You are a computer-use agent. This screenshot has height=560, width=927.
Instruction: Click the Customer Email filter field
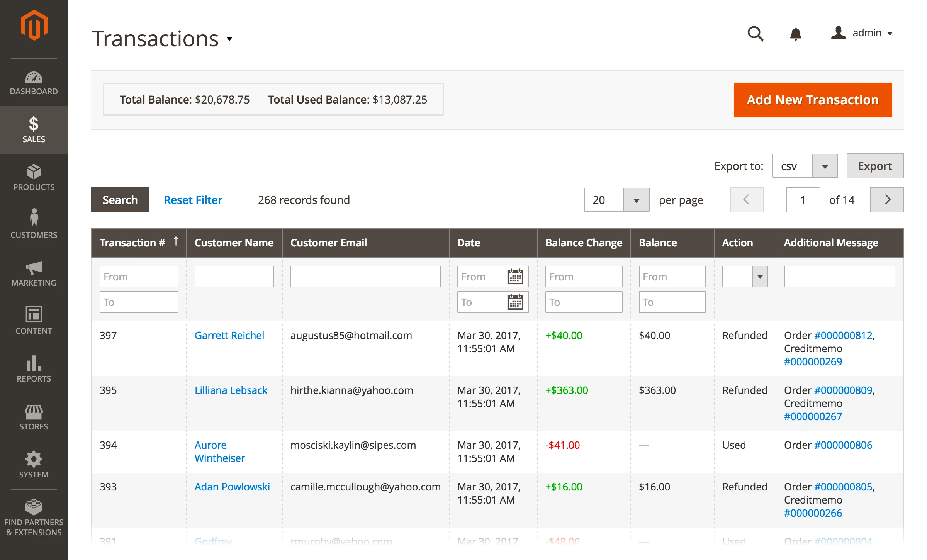pos(365,277)
